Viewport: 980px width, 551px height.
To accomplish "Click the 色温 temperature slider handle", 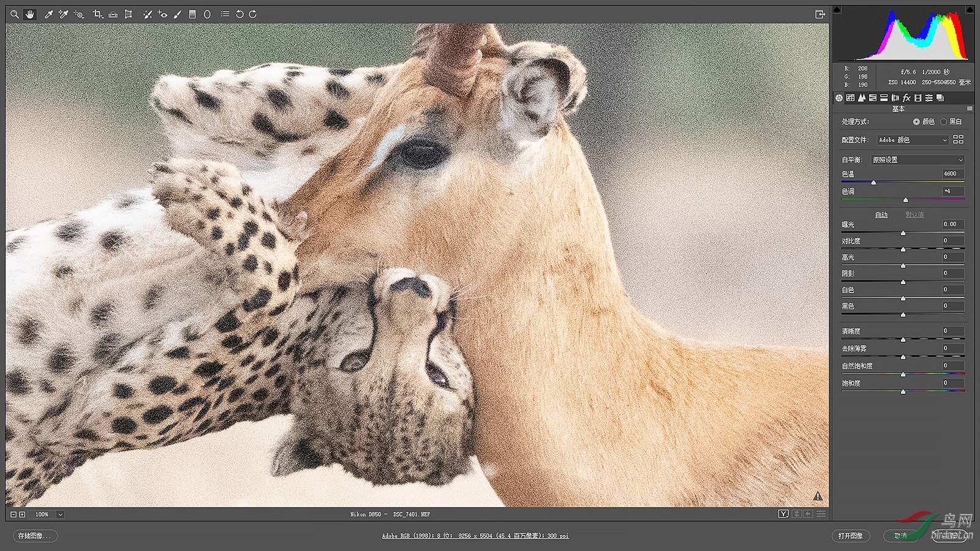I will point(873,182).
